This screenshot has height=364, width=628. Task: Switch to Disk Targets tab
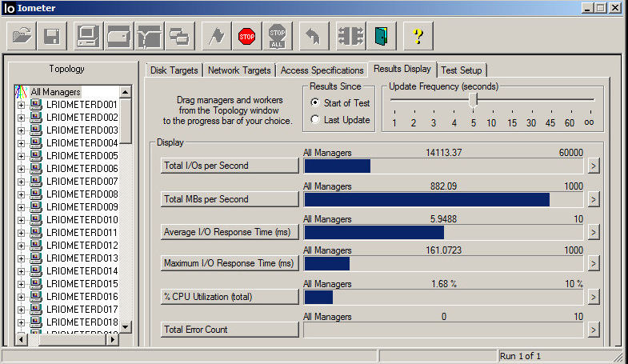click(174, 70)
